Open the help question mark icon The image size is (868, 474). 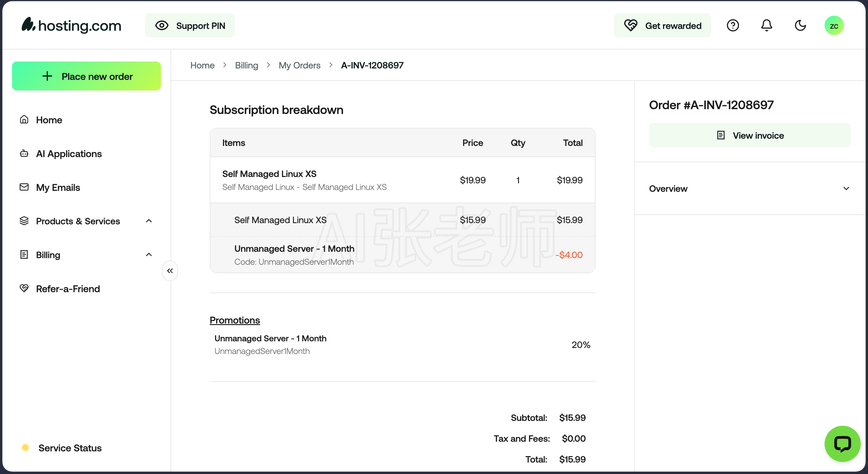(733, 25)
